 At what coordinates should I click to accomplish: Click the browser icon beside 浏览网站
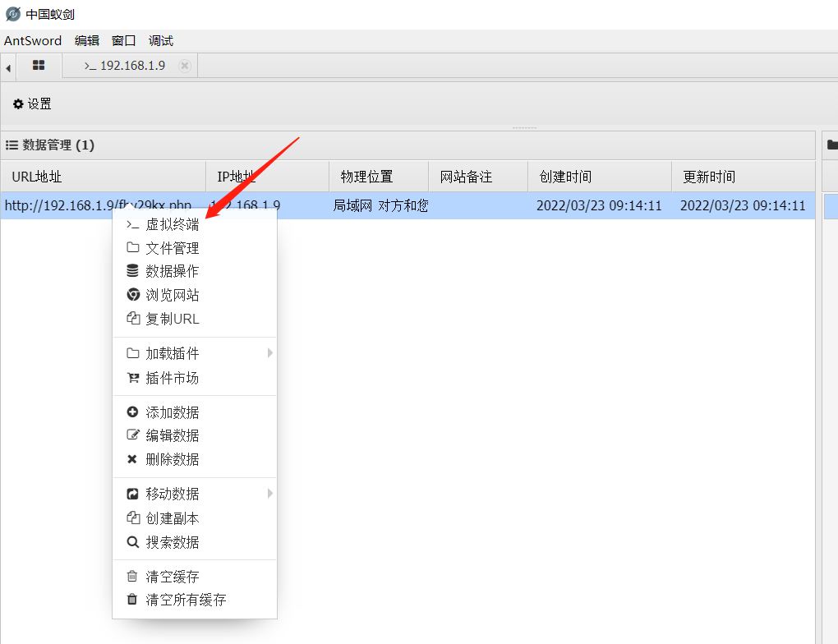click(132, 294)
